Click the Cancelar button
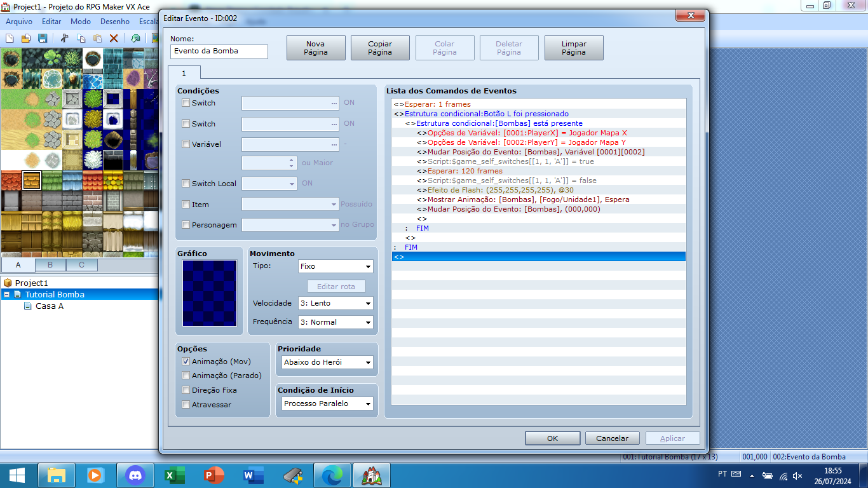Image resolution: width=868 pixels, height=488 pixels. [613, 438]
